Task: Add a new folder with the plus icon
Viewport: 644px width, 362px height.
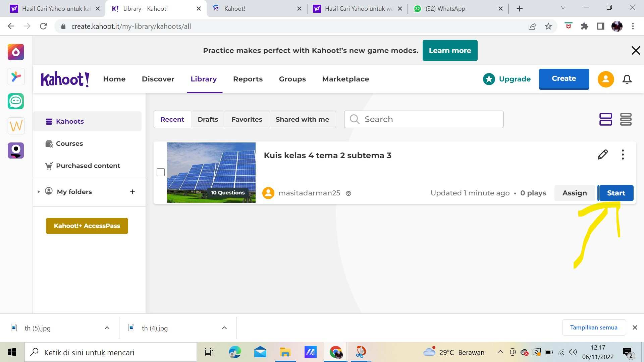Action: (x=132, y=192)
